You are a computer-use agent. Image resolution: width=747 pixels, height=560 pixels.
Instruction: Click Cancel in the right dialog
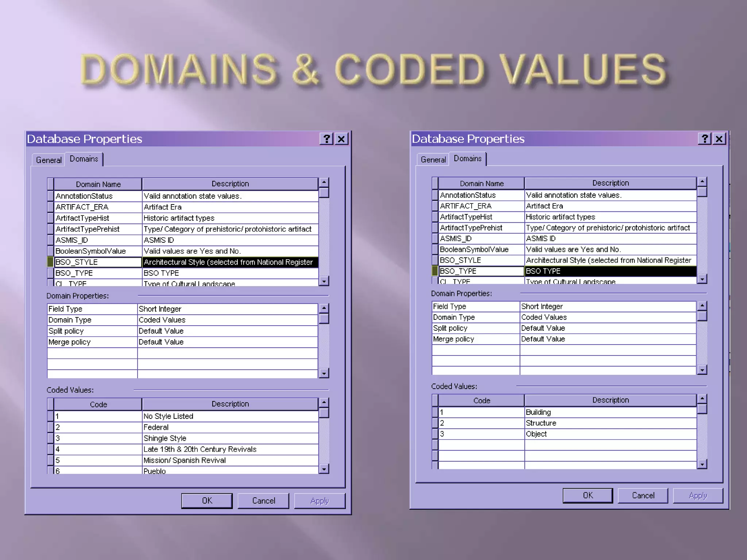[x=643, y=495]
